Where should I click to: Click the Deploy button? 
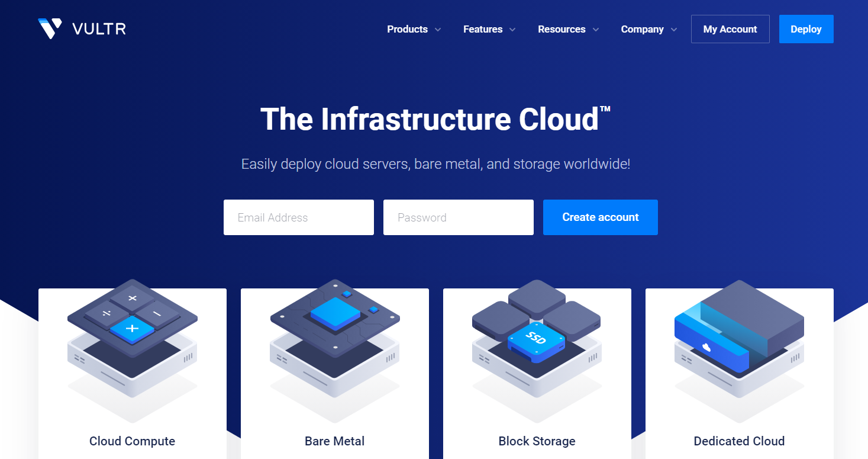(806, 29)
